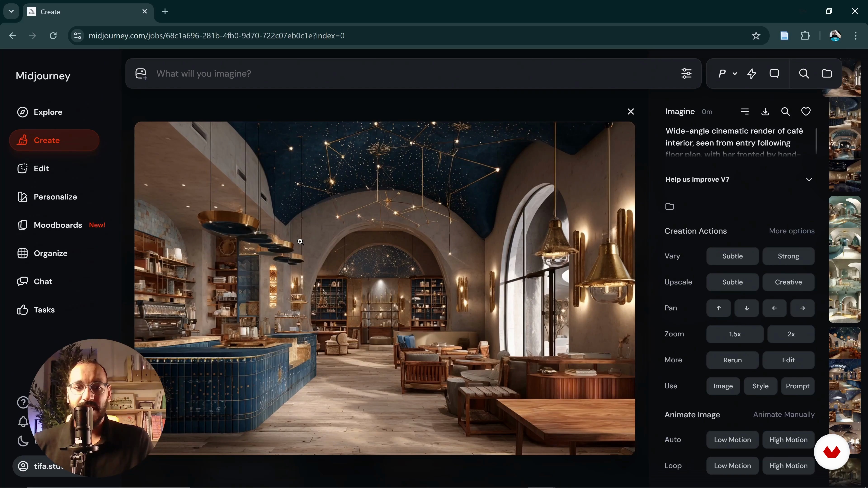
Task: Click the What will you imagine field
Action: tap(404, 73)
